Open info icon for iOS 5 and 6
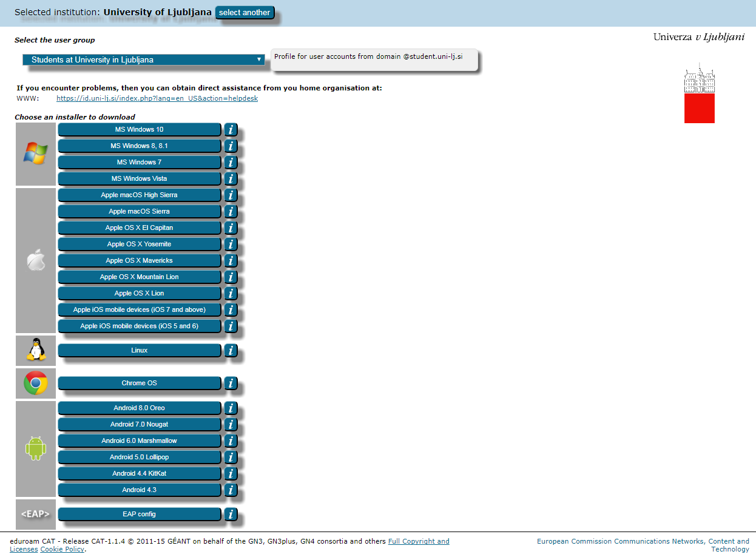756x557 pixels. pyautogui.click(x=231, y=326)
